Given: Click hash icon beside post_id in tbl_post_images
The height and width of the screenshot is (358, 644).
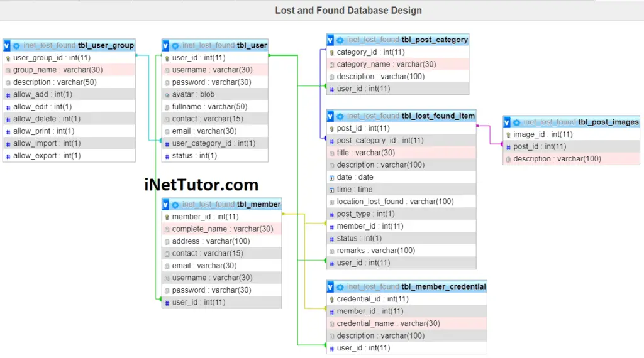Looking at the screenshot, I should point(508,147).
